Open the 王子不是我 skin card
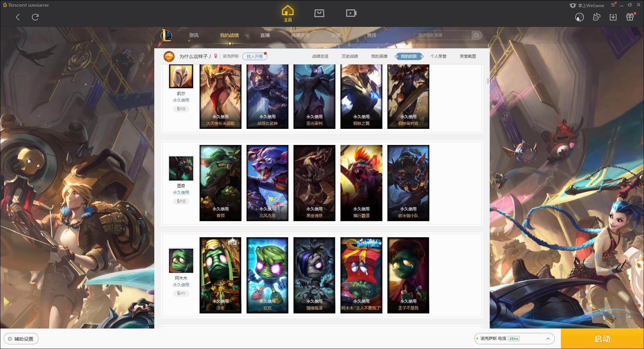The width and height of the screenshot is (644, 349). pyautogui.click(x=408, y=275)
